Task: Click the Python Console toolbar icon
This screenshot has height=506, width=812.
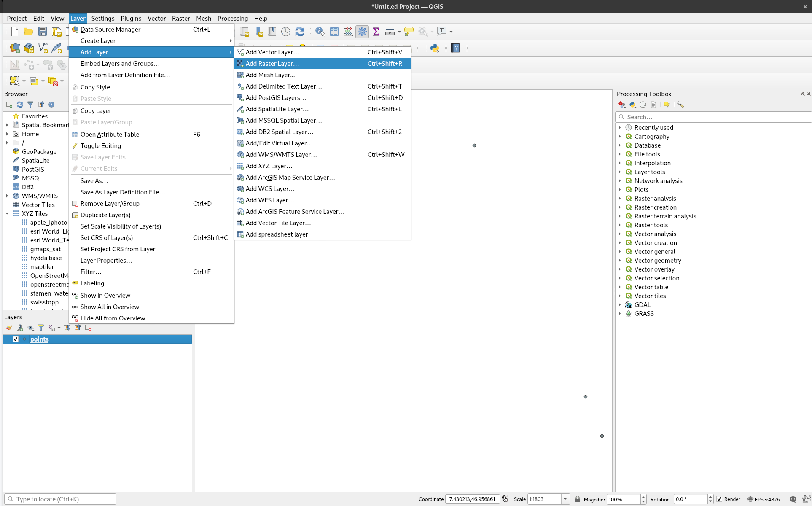Action: [435, 48]
